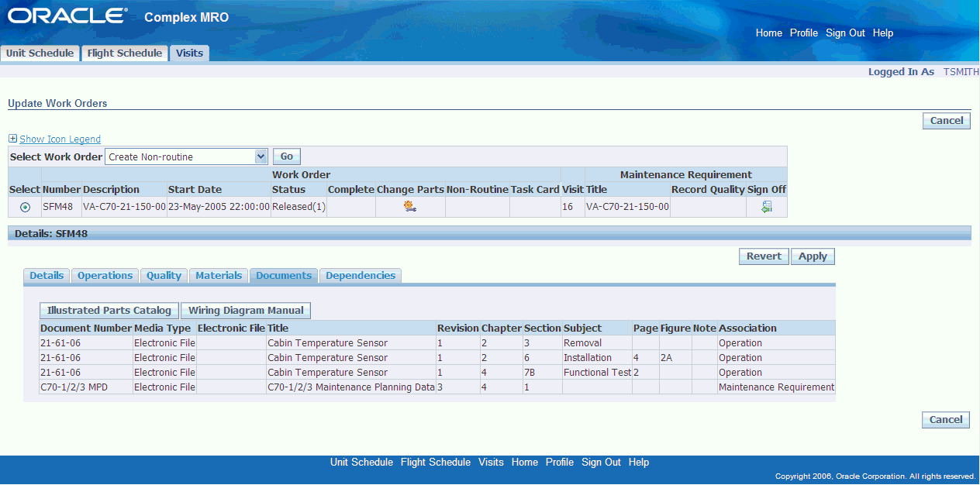Click the Released(1) status cell
Image resolution: width=980 pixels, height=485 pixels.
[x=298, y=207]
